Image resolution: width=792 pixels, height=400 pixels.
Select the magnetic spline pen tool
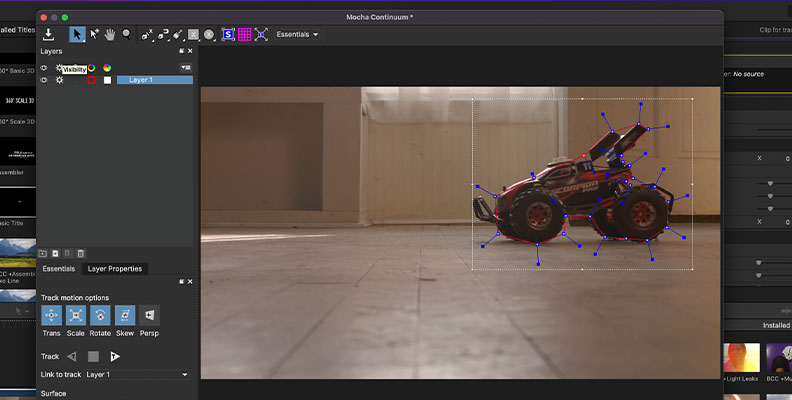click(163, 34)
